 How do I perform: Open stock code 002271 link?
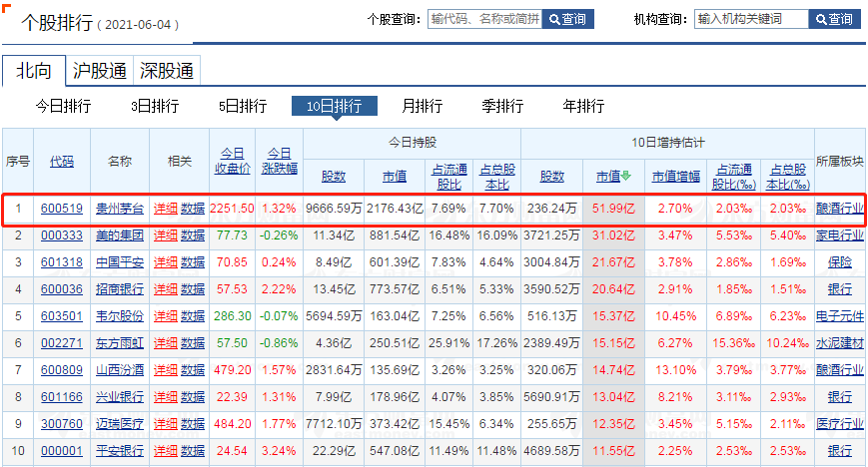(62, 343)
